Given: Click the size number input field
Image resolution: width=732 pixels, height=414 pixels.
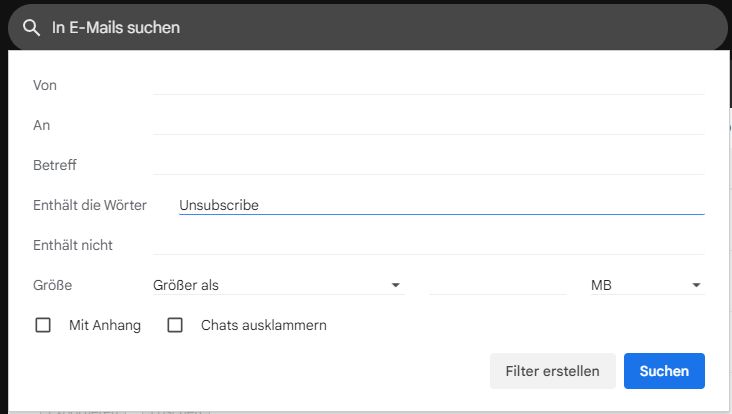Looking at the screenshot, I should click(498, 285).
